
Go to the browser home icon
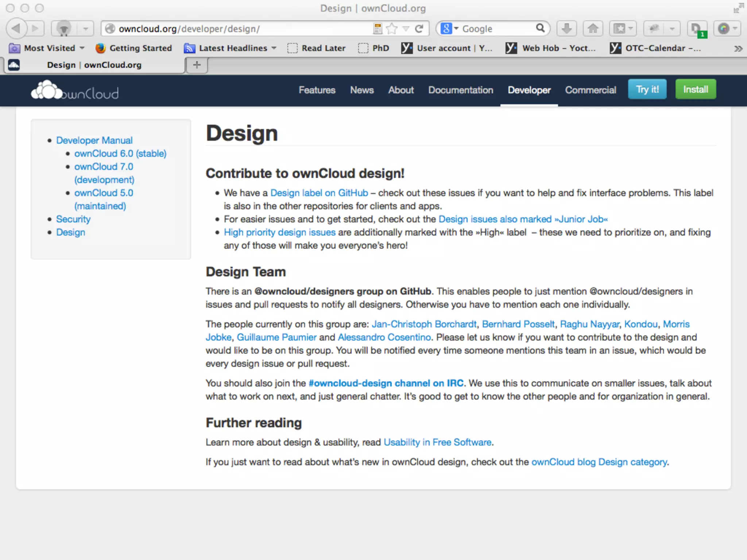pyautogui.click(x=593, y=28)
